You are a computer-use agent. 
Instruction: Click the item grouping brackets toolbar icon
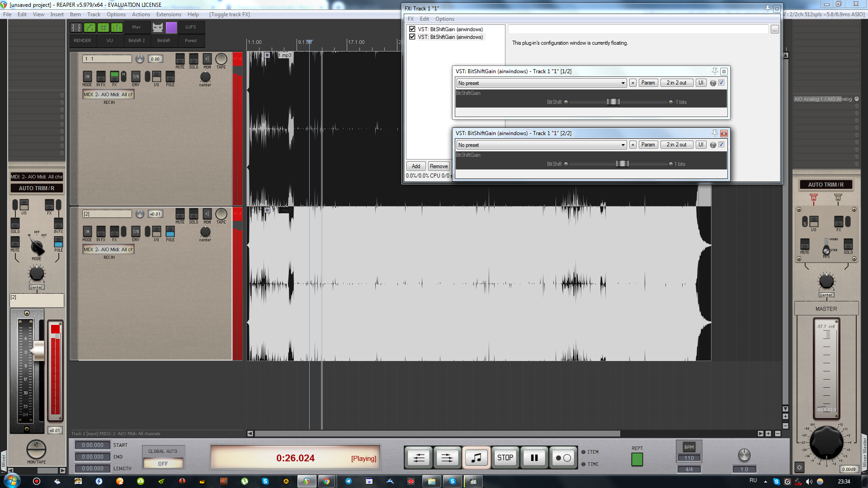click(x=76, y=28)
